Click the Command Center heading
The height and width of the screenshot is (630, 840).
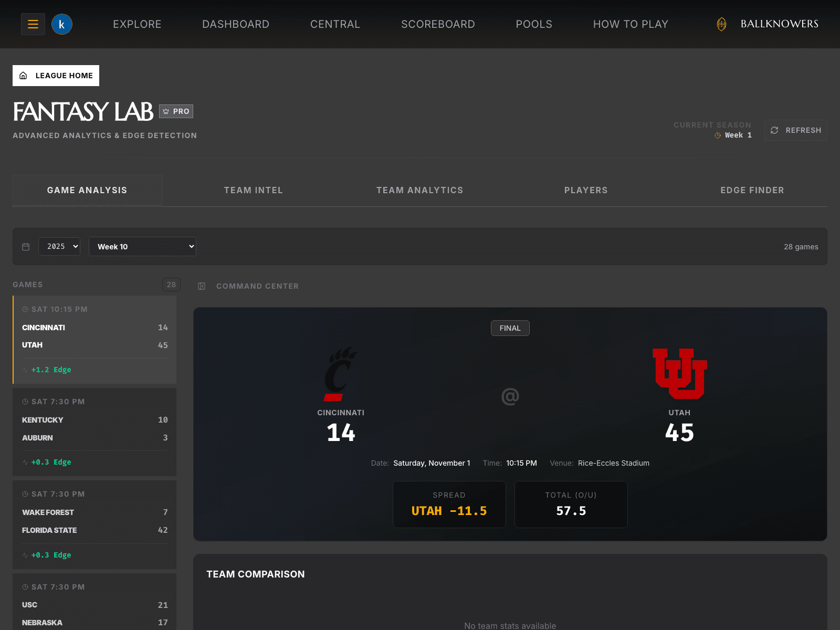[257, 286]
